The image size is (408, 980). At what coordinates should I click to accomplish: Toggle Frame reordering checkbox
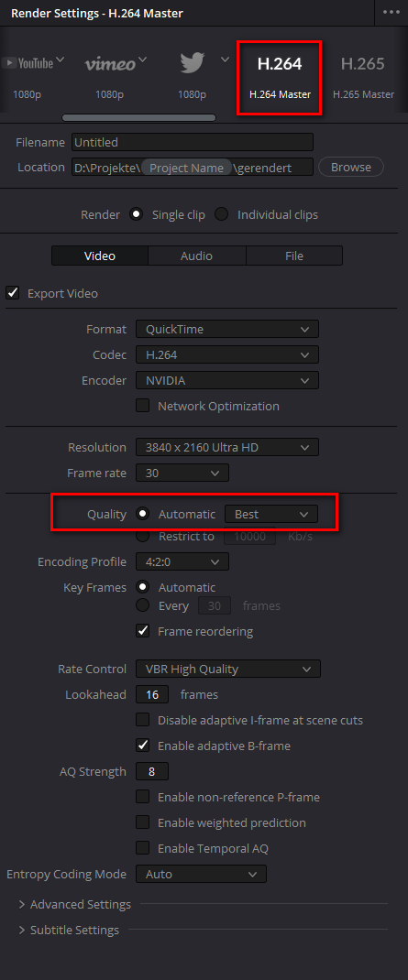[x=143, y=631]
